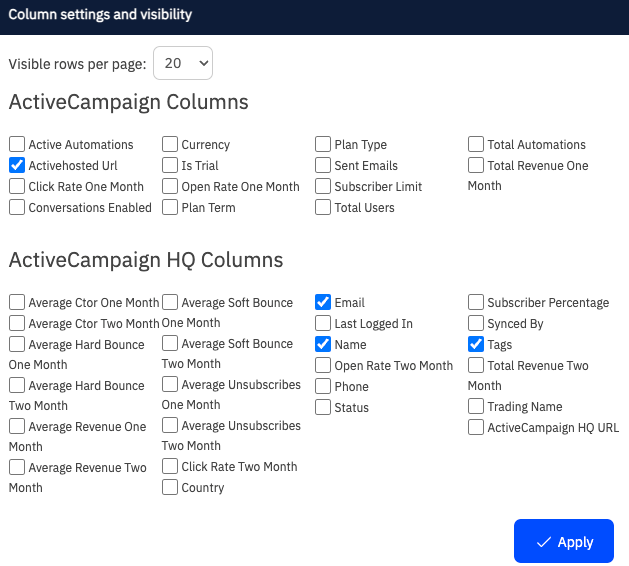Click the Apply button
This screenshot has height=566, width=629.
563,541
